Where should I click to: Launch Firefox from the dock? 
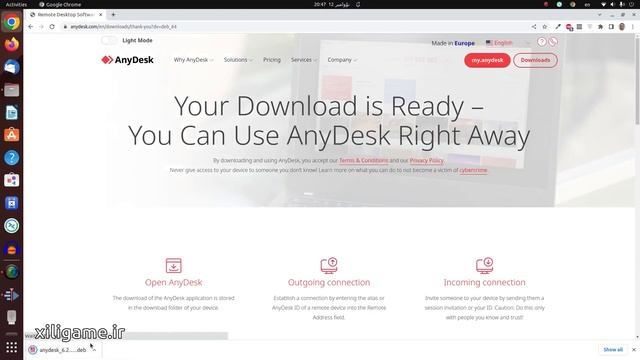pos(11,44)
